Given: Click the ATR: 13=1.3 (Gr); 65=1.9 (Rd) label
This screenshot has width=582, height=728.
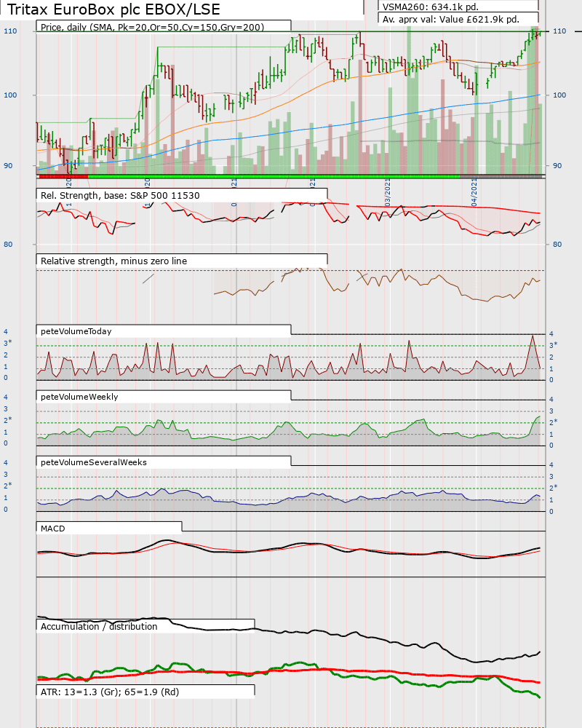Looking at the screenshot, I should coord(110,692).
